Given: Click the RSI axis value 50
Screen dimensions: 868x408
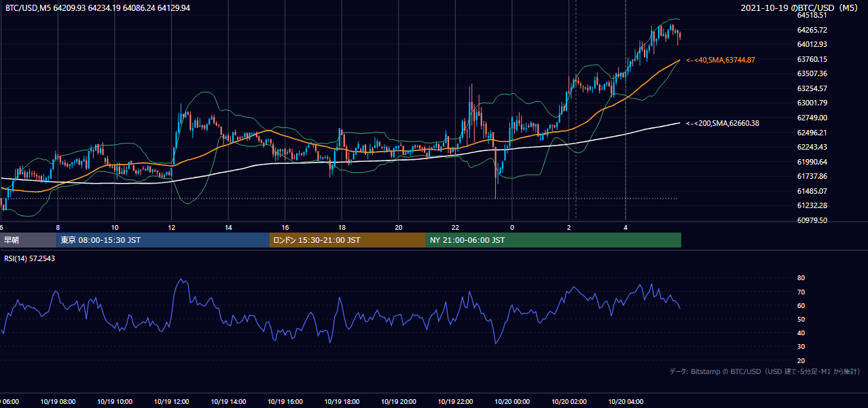Looking at the screenshot, I should coord(801,319).
